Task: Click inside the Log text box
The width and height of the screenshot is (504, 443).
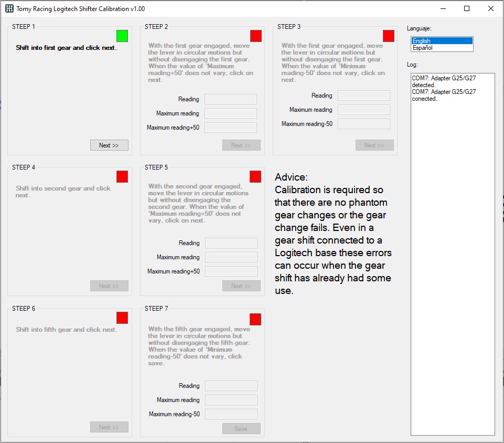Action: (453, 254)
